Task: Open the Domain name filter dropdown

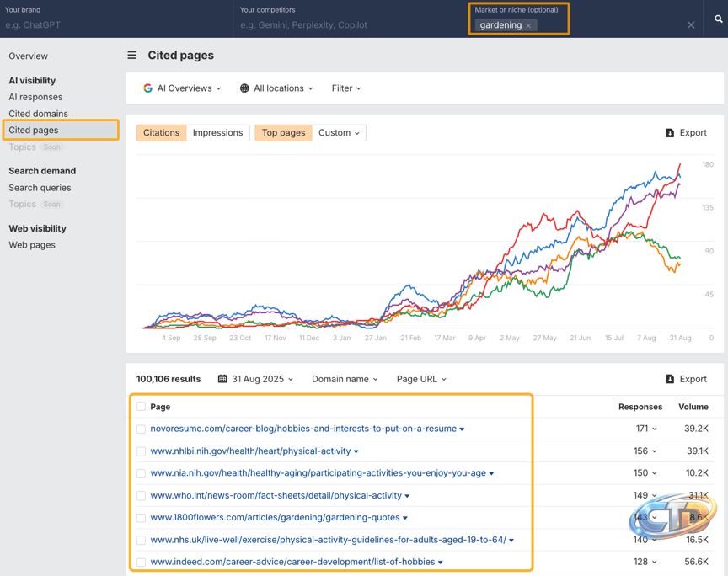Action: point(345,379)
